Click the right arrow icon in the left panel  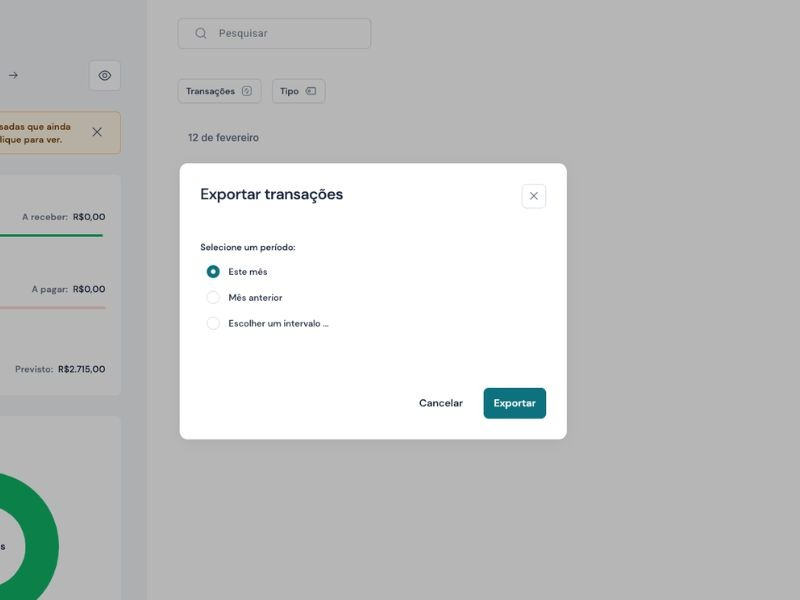[13, 75]
